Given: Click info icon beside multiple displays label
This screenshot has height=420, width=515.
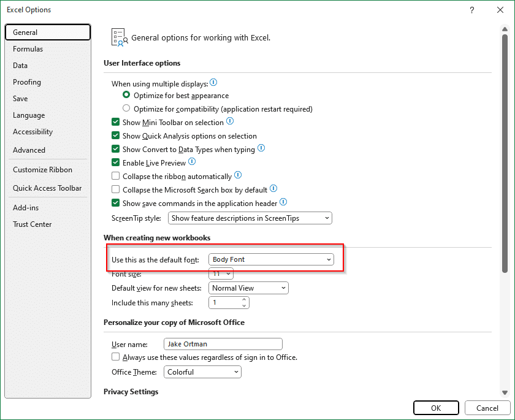Looking at the screenshot, I should [x=213, y=82].
